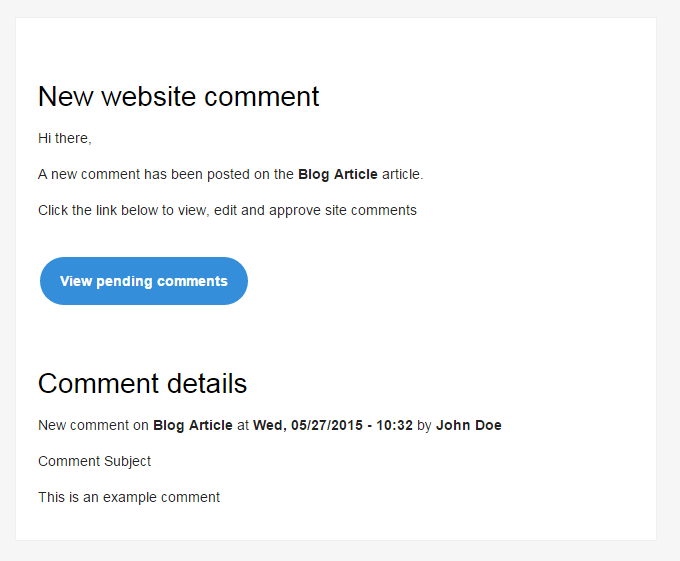Click the words 'New comment on'
Viewport: 680px width, 561px height.
[93, 425]
